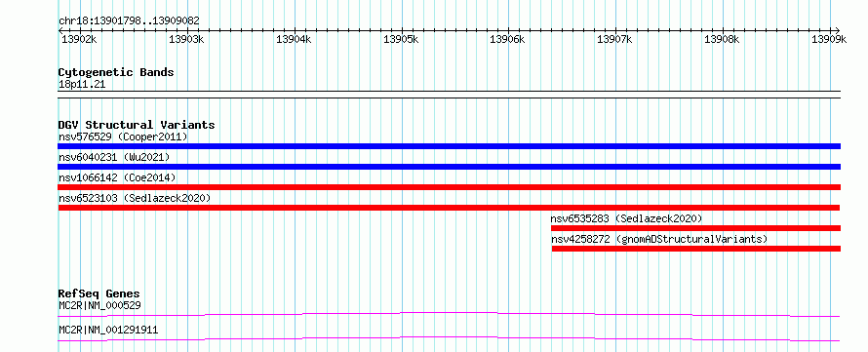Open variant nsv4258272 (gnomADStructuralVariants) label
The width and height of the screenshot is (868, 352).
659,239
